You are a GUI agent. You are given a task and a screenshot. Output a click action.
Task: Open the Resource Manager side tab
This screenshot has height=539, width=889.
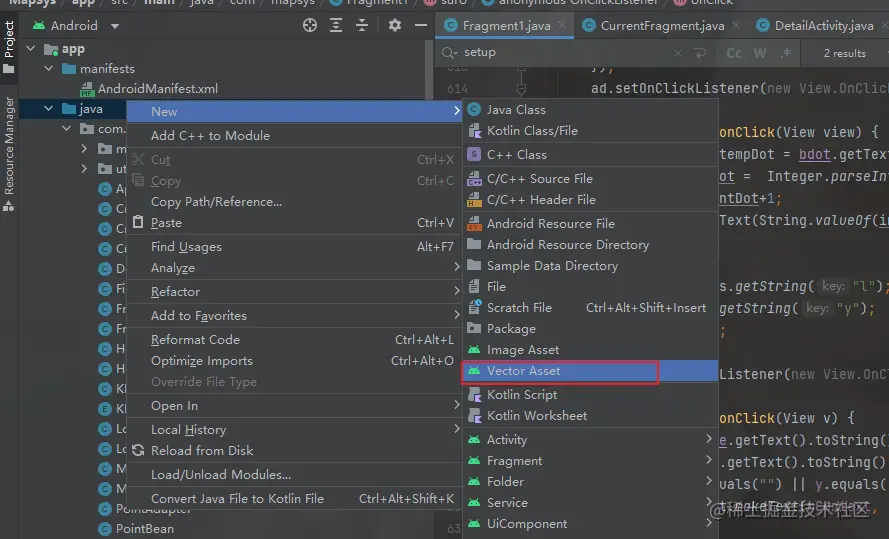tap(9, 154)
